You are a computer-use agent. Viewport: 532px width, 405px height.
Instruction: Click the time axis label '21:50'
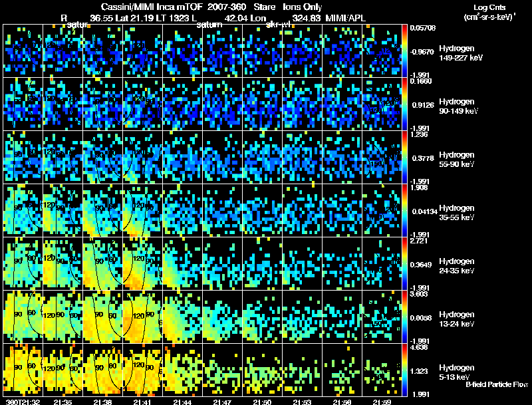262,402
